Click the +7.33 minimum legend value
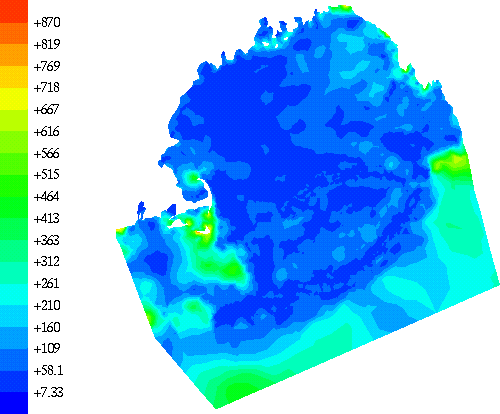The width and height of the screenshot is (500, 414). point(48,392)
